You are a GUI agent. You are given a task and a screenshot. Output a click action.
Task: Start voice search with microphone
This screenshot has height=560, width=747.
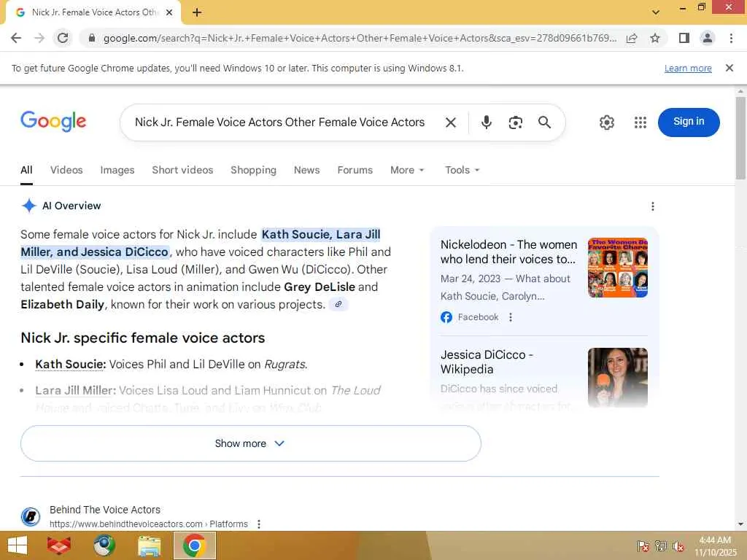point(487,122)
